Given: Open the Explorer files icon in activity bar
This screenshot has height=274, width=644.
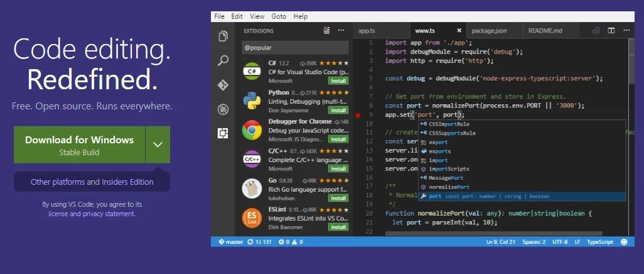Looking at the screenshot, I should [x=223, y=36].
